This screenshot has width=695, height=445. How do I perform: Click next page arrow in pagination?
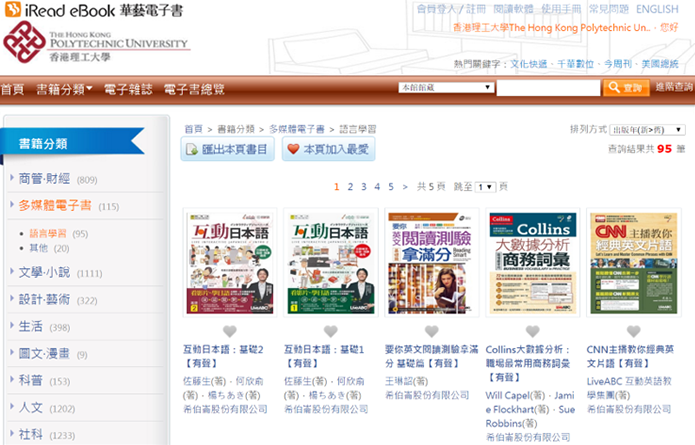405,187
